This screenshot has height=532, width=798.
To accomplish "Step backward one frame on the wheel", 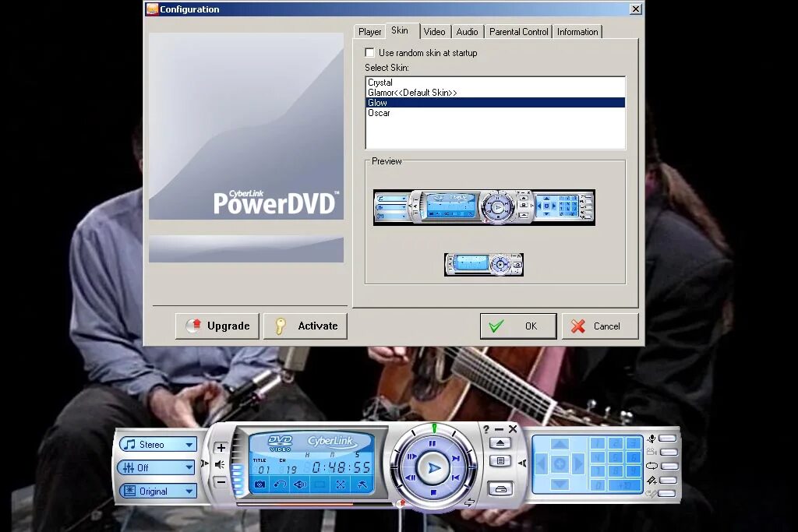I will (410, 477).
